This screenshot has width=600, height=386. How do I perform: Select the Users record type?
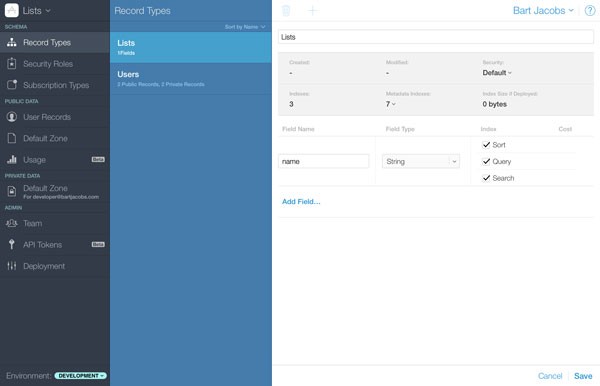point(191,79)
